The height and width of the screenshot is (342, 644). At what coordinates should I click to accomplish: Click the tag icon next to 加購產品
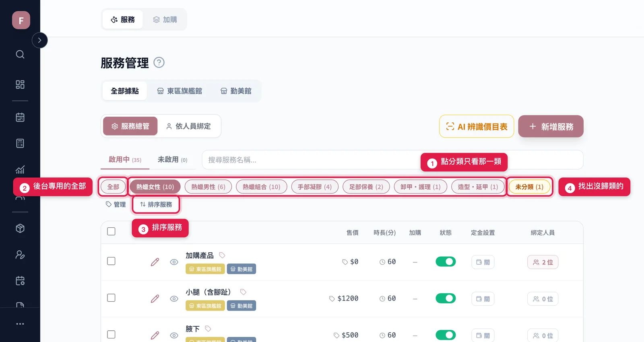222,255
